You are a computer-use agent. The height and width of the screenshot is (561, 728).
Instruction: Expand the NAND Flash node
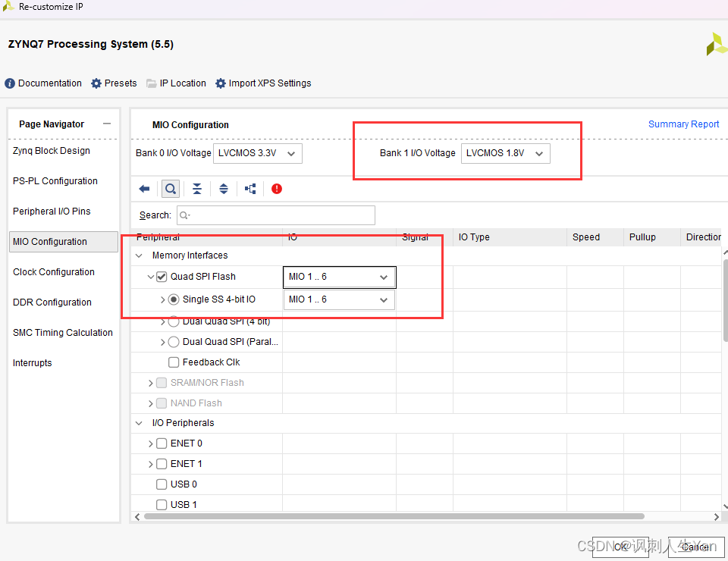[x=150, y=403]
